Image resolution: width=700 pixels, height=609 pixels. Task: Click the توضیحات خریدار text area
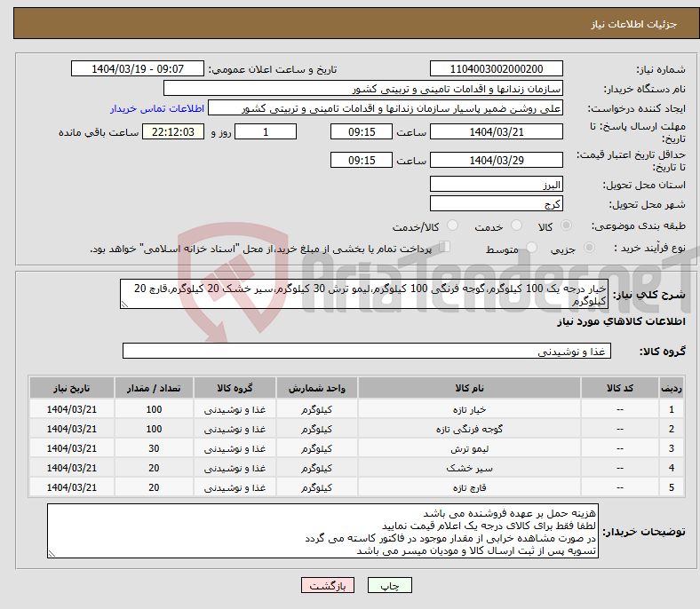point(322,531)
